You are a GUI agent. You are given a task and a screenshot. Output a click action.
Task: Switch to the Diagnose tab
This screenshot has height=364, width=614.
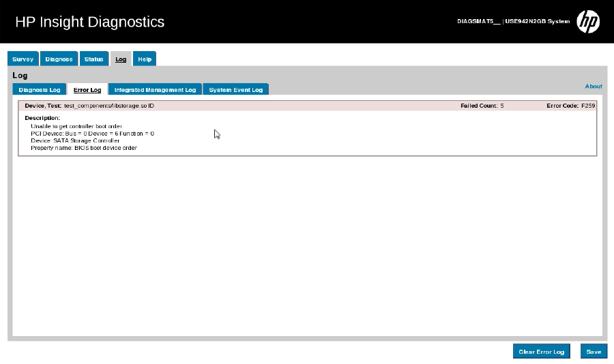pos(59,59)
